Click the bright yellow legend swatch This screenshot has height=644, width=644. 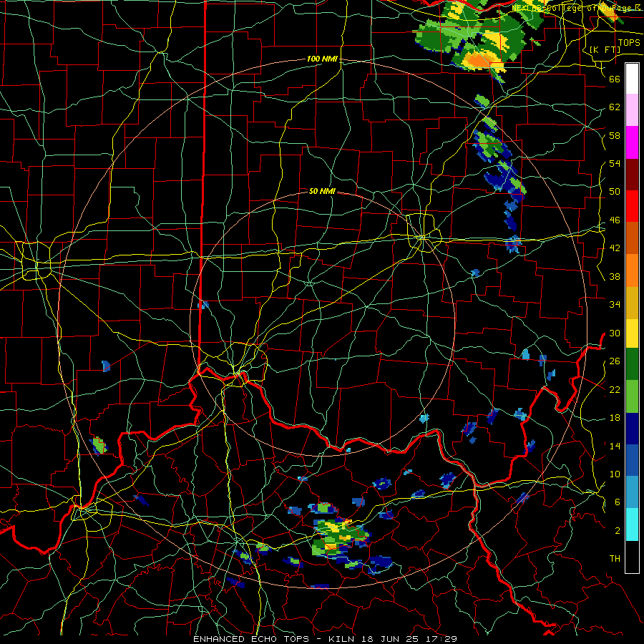coord(632,333)
